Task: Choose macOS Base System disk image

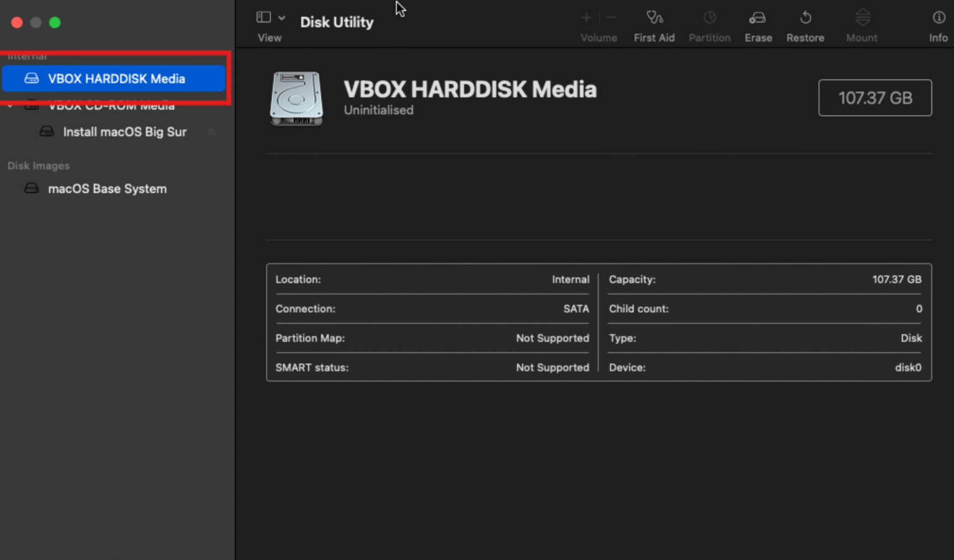Action: click(107, 189)
